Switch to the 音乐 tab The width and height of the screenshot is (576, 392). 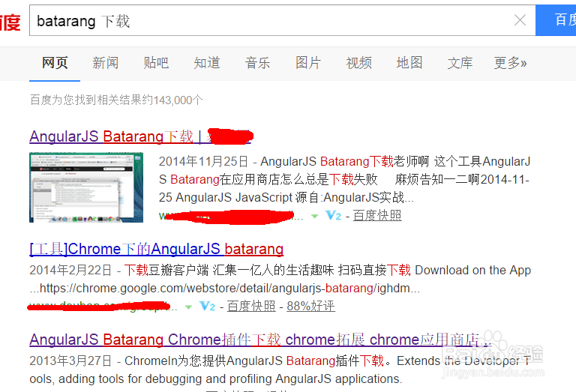(x=257, y=63)
